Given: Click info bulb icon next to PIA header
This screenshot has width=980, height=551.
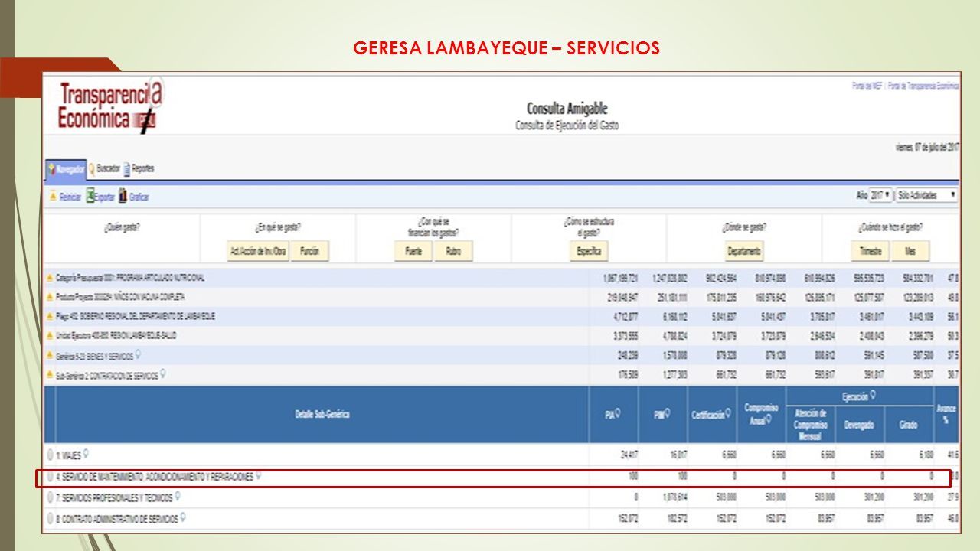Looking at the screenshot, I should click(x=618, y=414).
